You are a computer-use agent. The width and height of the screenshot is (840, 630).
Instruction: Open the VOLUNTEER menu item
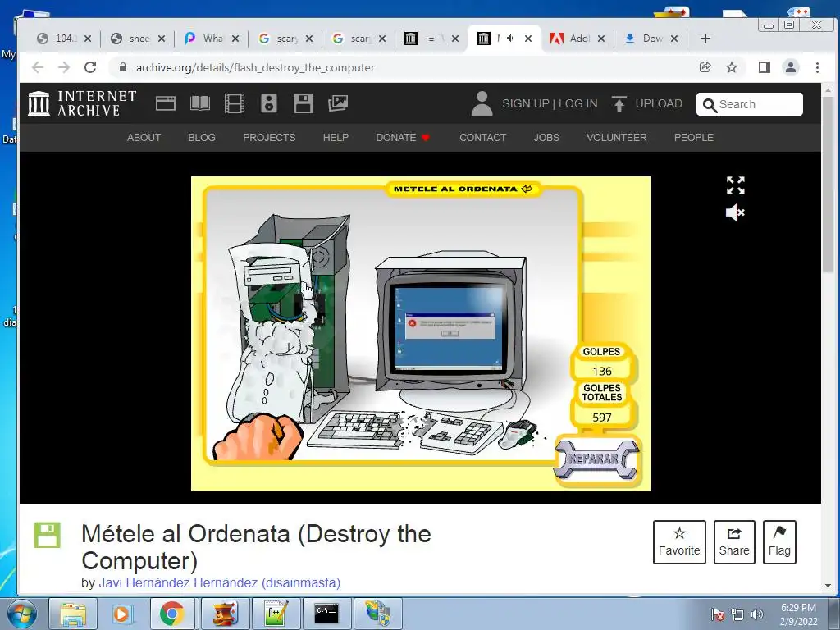click(616, 138)
